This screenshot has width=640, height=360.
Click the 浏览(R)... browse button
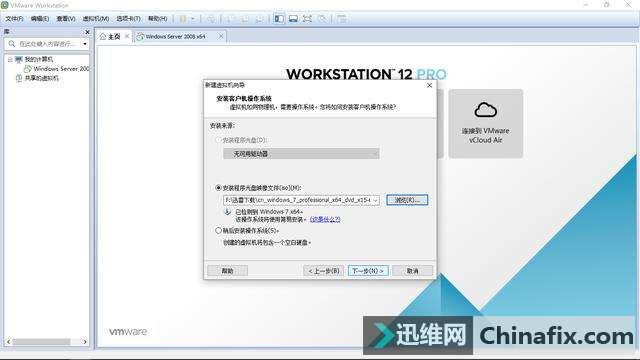coord(407,200)
